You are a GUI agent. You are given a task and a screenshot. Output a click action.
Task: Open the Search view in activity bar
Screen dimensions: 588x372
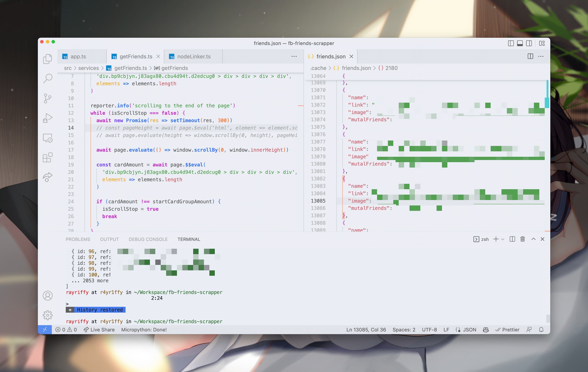coord(48,78)
